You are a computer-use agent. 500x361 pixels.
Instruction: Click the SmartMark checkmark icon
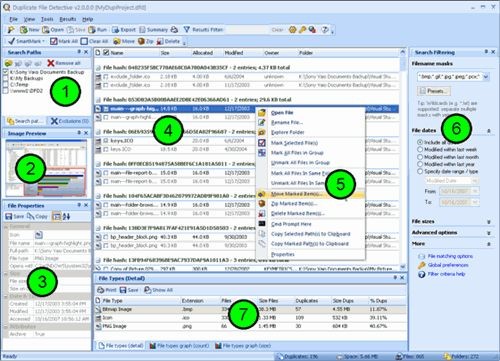11,41
